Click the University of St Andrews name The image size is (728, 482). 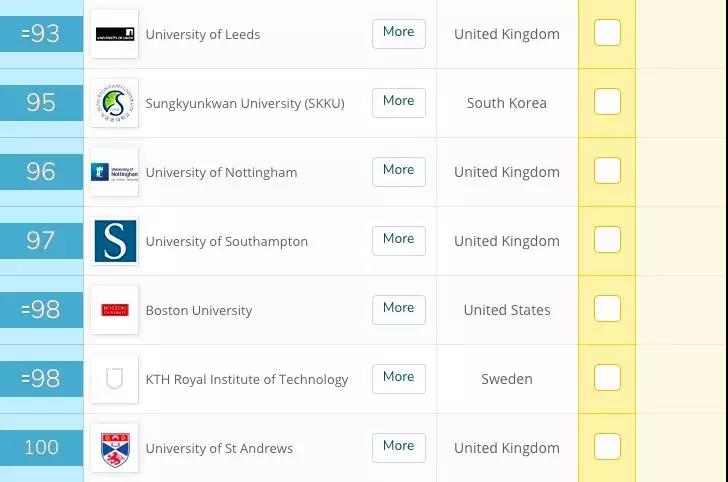(x=219, y=448)
